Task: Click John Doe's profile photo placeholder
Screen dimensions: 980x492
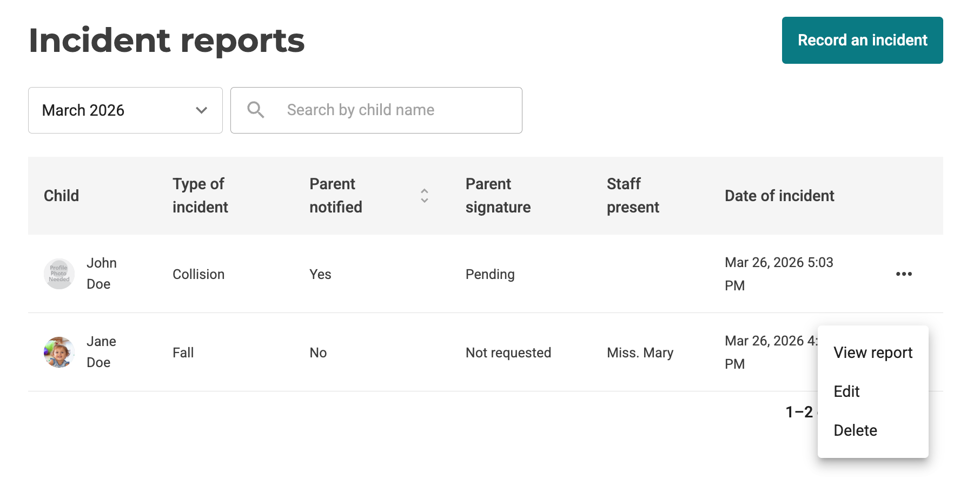Action: point(59,274)
